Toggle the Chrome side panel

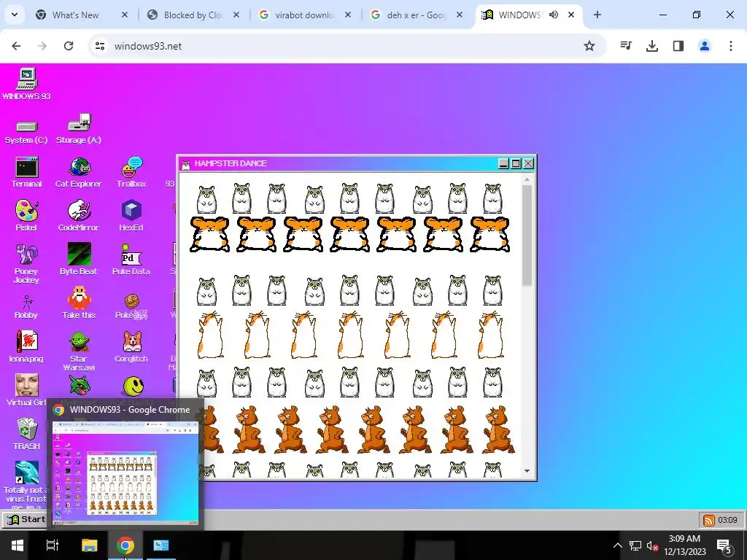[678, 46]
